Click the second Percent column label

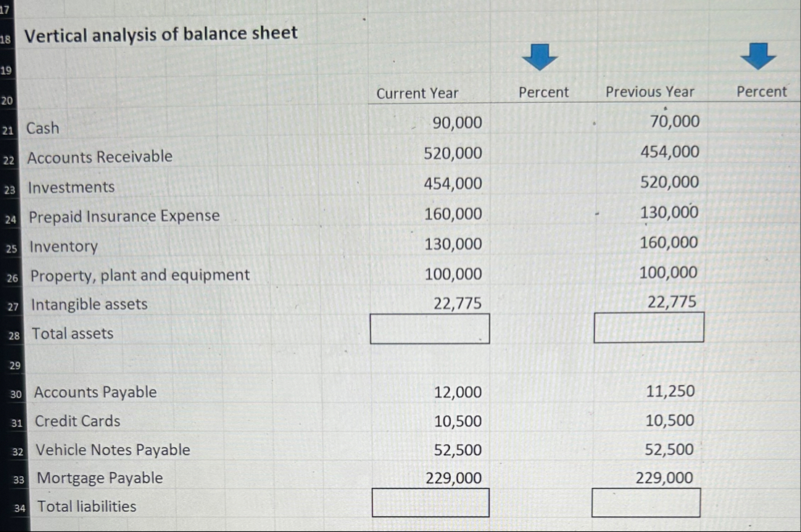pyautogui.click(x=761, y=93)
